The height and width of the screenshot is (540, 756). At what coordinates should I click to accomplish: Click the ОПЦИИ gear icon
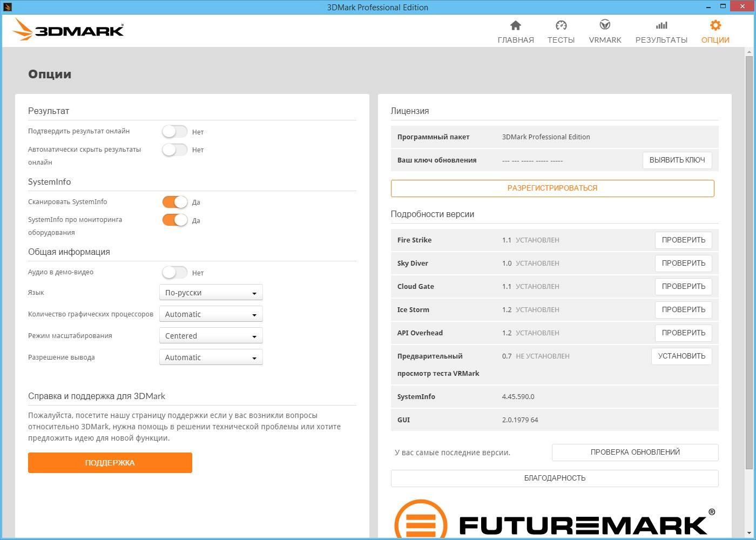tap(715, 25)
